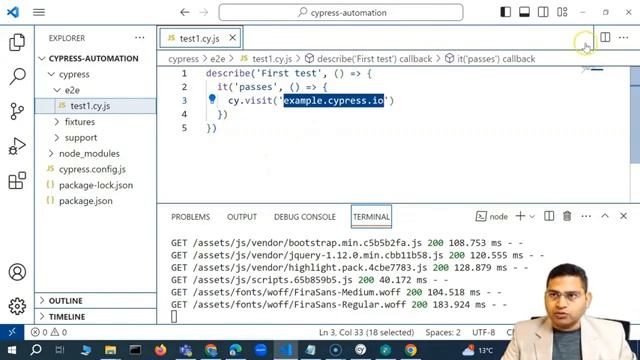Switch to the DEBUG CONSOLE tab
Screen dimensions: 640x360
tap(304, 217)
